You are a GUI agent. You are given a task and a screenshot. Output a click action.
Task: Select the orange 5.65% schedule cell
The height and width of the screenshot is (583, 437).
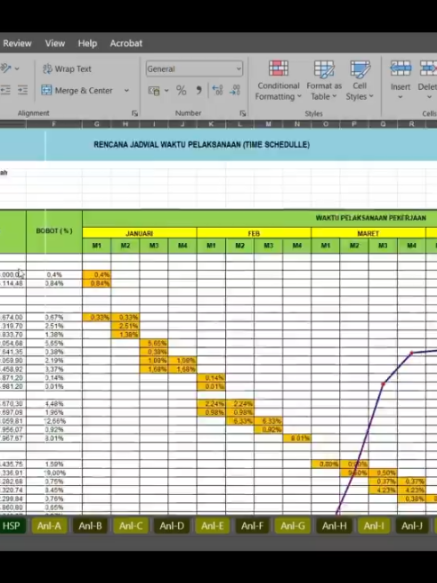click(154, 343)
